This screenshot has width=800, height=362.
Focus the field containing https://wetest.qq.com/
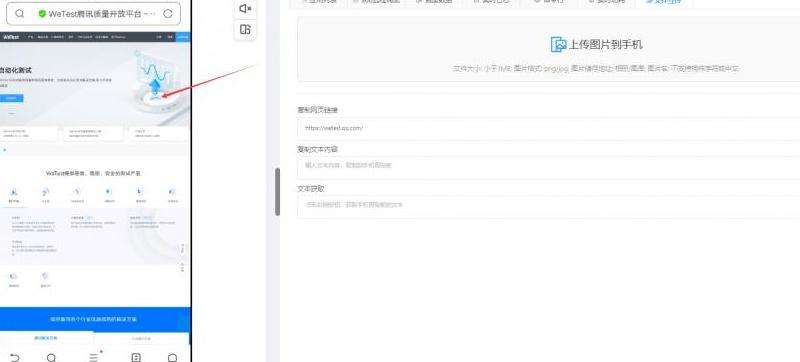coord(548,128)
